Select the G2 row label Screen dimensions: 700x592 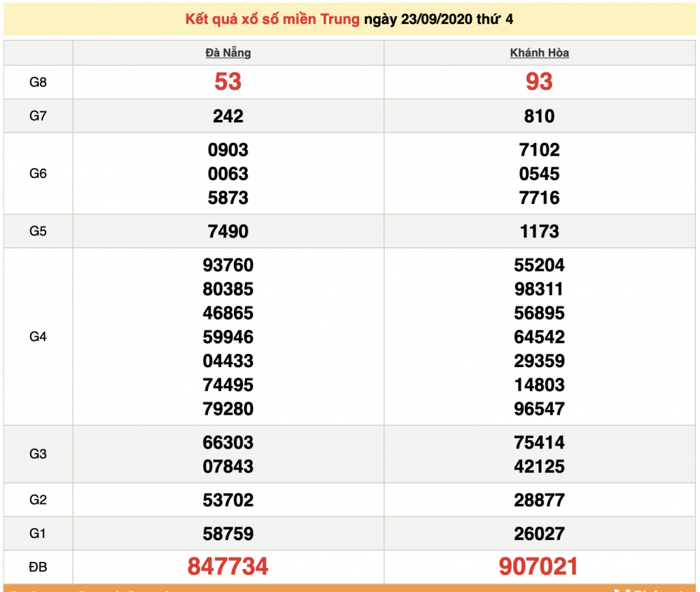pyautogui.click(x=38, y=500)
